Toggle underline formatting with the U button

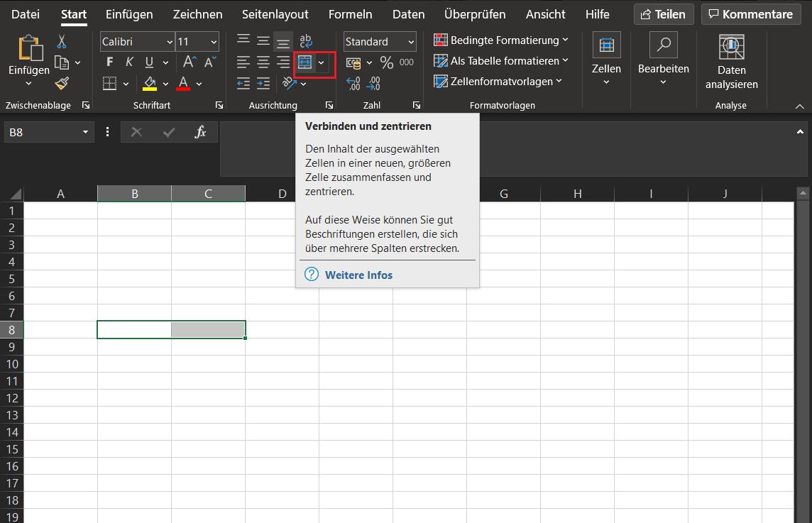(149, 62)
